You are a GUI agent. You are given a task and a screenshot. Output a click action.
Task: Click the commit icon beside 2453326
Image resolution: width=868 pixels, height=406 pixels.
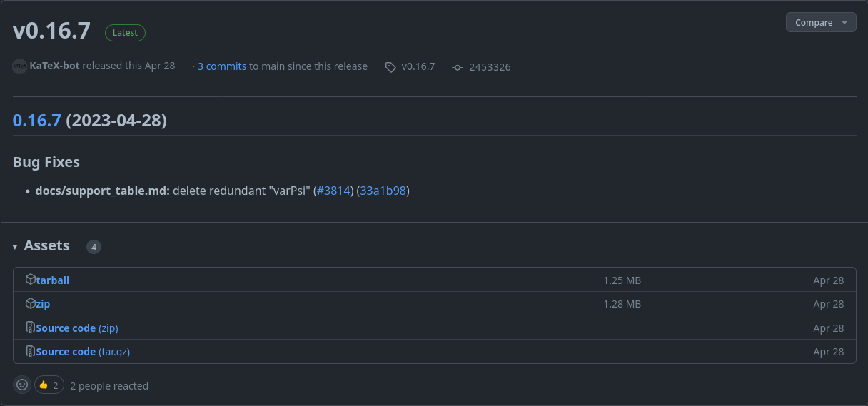[458, 67]
